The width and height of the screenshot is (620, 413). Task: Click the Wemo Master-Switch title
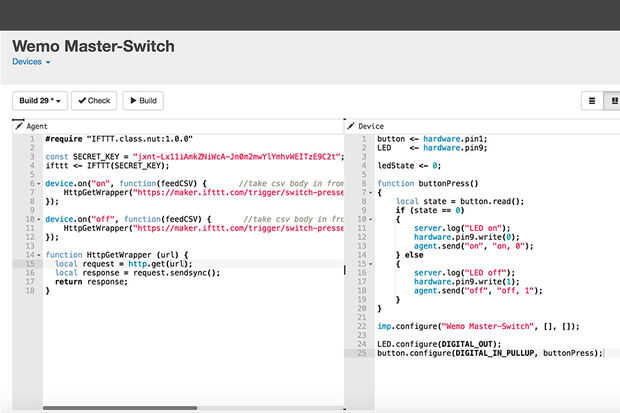pos(93,46)
